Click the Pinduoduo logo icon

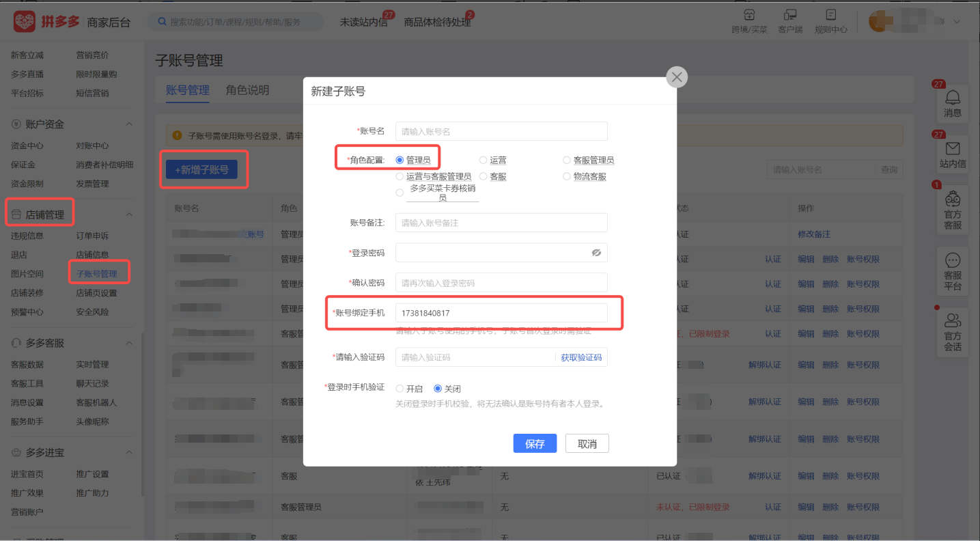[x=24, y=21]
